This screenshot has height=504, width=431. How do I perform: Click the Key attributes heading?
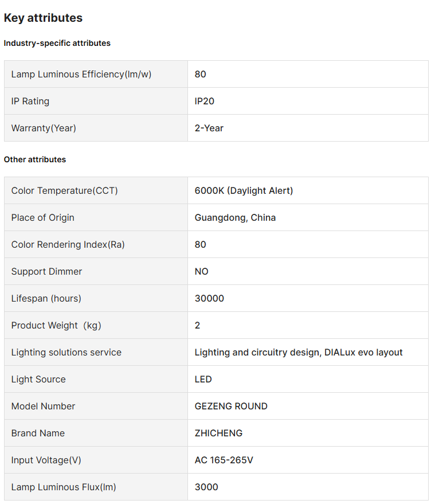click(x=43, y=18)
